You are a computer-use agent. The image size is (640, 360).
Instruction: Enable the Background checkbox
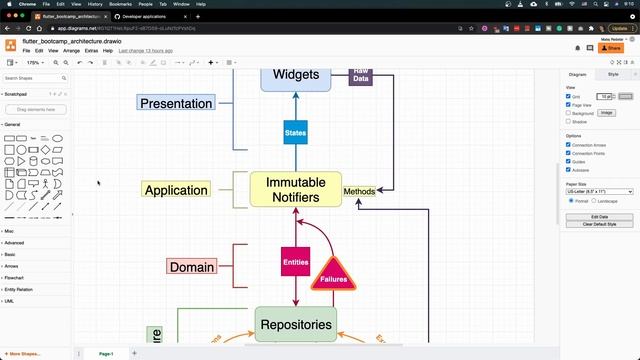[568, 113]
